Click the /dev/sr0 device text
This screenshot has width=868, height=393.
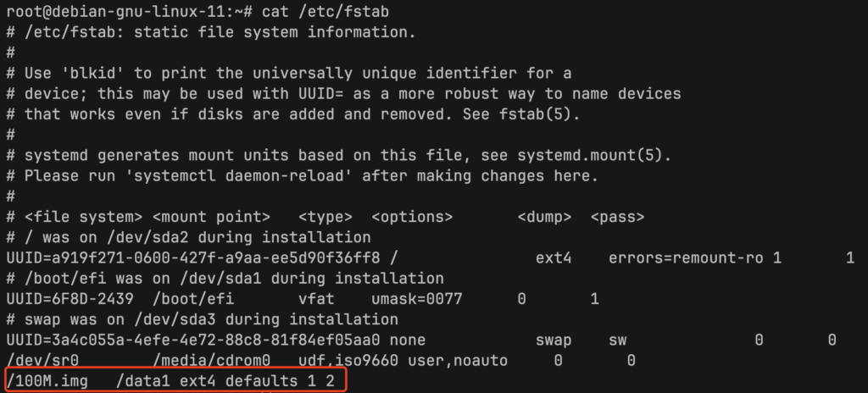42,361
